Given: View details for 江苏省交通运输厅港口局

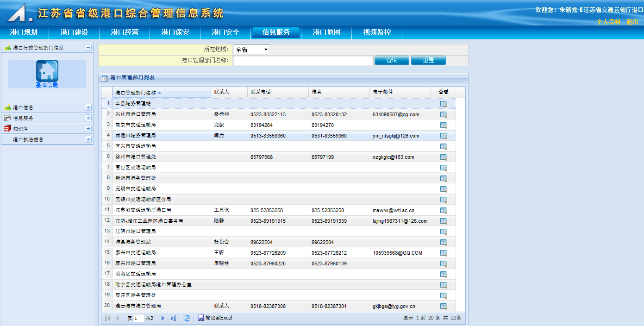Looking at the screenshot, I should [x=443, y=210].
